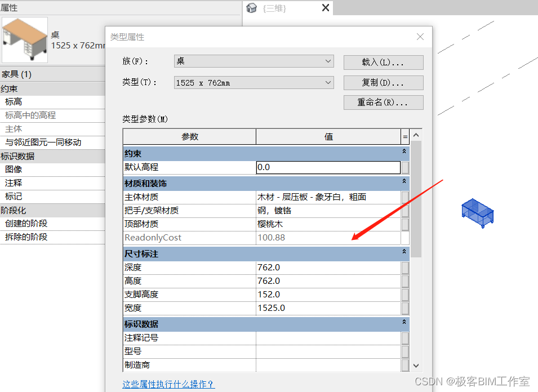Click associate parameter icon beside ReadonlyCost value
Viewport: 538px width, 392px height.
[x=405, y=238]
